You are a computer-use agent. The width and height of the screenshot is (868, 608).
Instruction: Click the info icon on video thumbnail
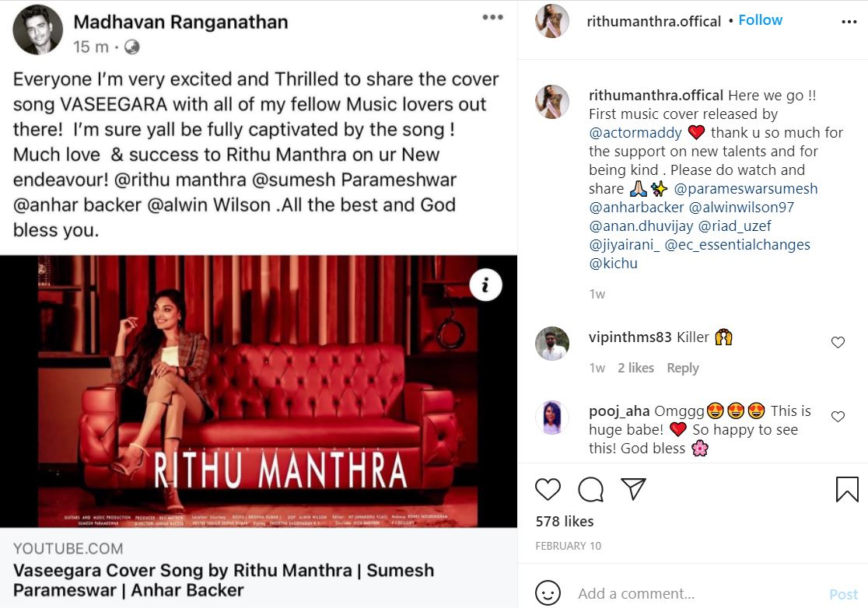point(485,285)
